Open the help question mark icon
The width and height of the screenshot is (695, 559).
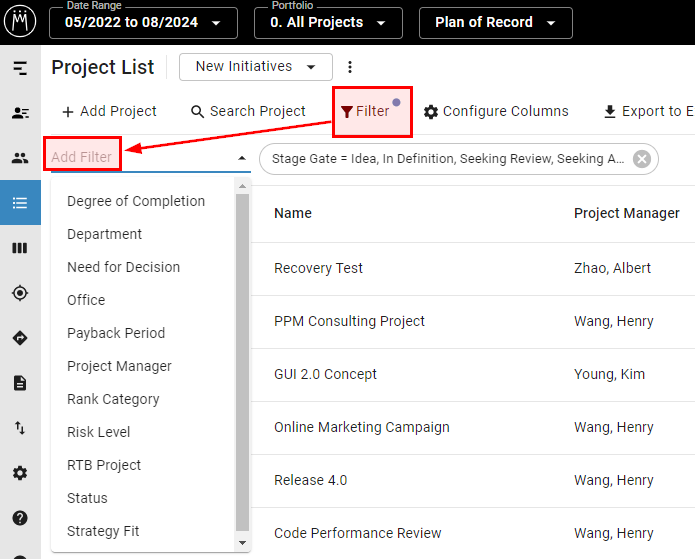click(x=20, y=518)
